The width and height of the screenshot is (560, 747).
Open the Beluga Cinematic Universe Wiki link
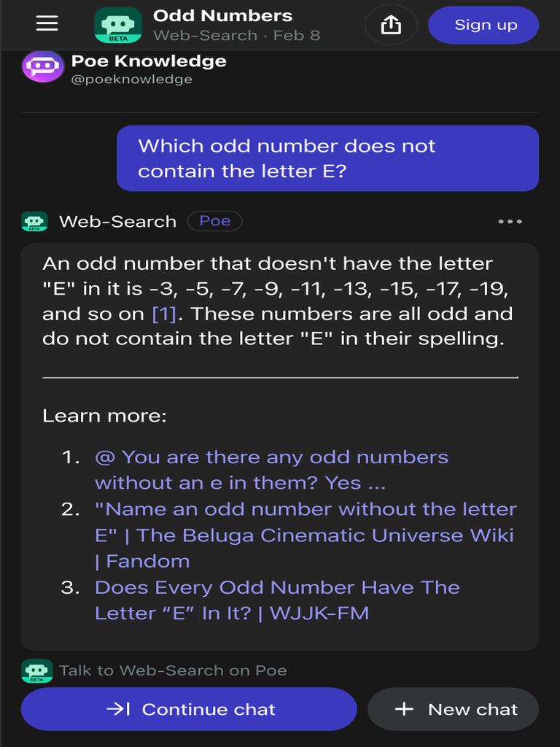click(305, 535)
